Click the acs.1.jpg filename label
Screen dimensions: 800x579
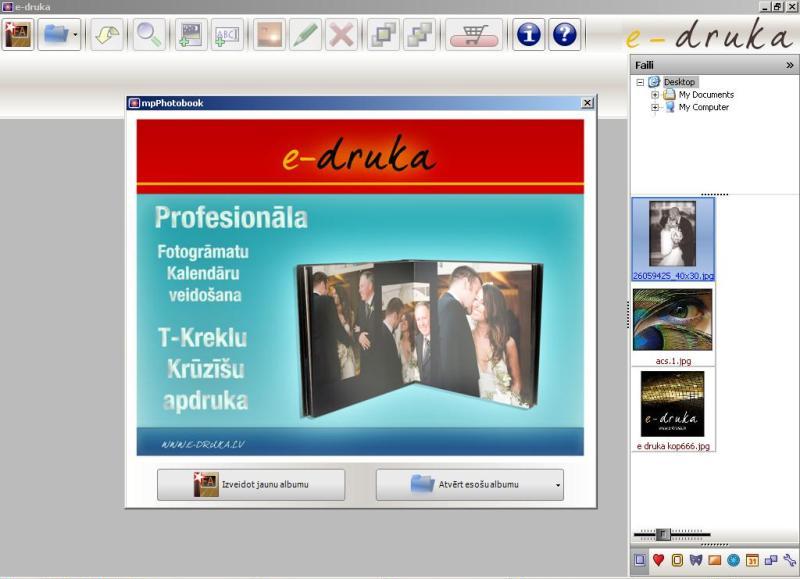click(673, 361)
